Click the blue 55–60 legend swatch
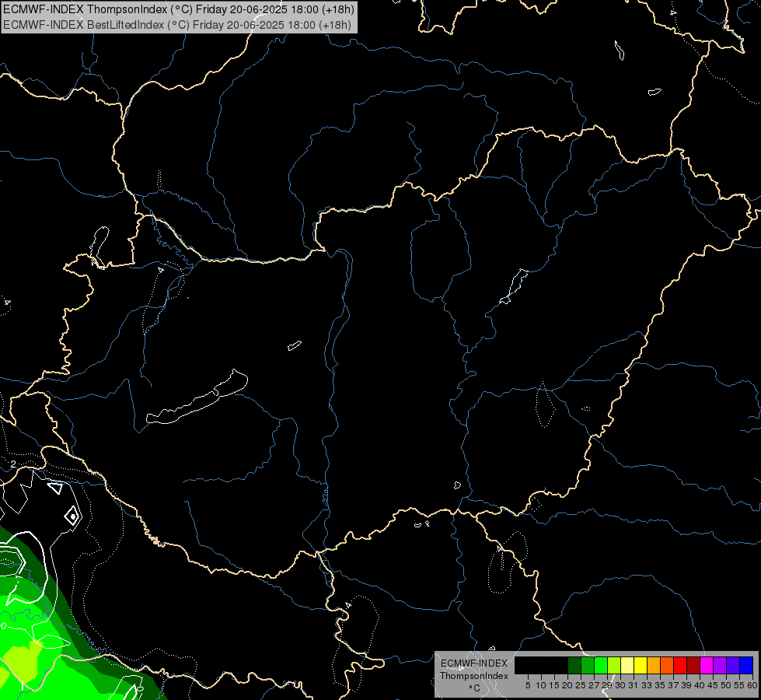 pyautogui.click(x=746, y=665)
